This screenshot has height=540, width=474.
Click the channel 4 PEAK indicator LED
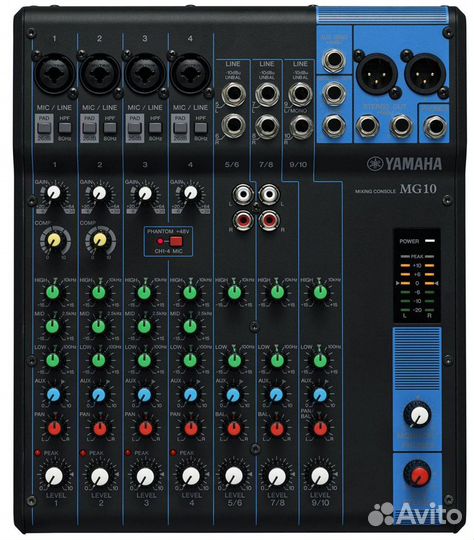(174, 453)
